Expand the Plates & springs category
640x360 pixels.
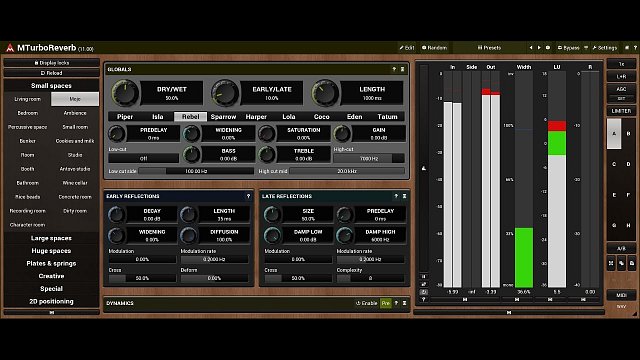tap(51, 263)
